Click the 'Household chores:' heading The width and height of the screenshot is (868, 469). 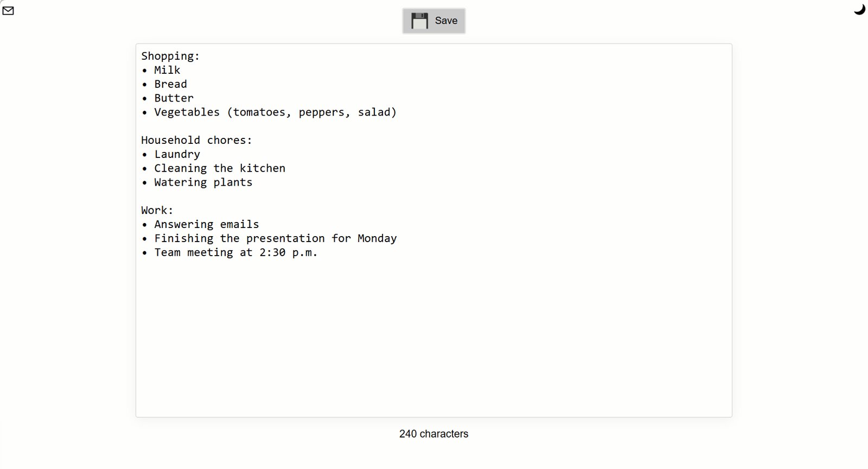click(196, 140)
